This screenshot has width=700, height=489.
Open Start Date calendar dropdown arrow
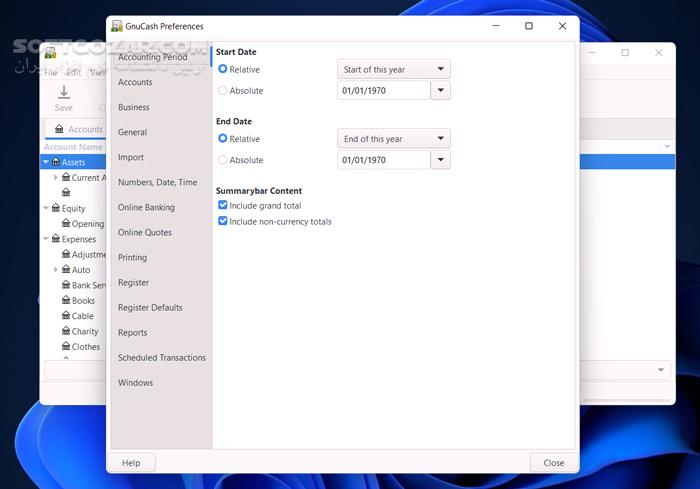pos(441,91)
